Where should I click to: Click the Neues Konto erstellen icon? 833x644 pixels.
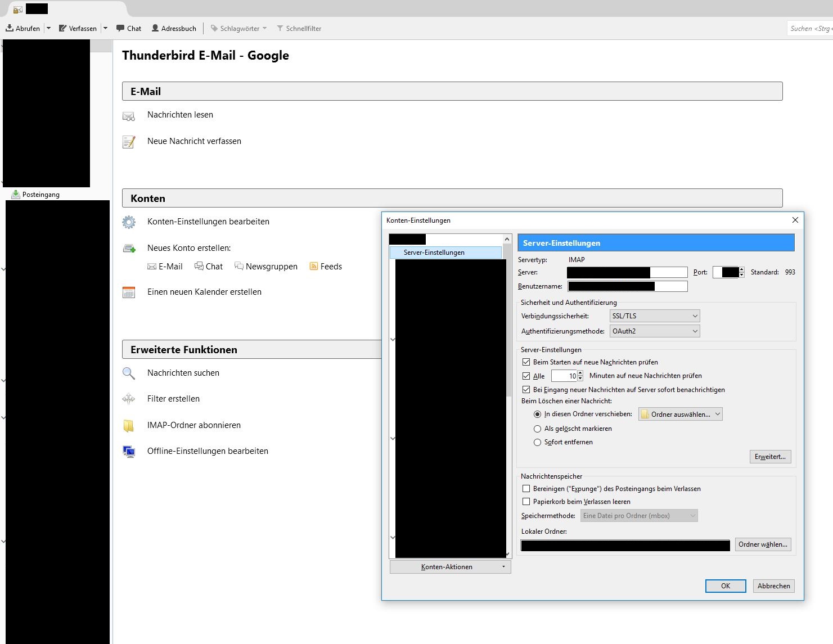click(x=129, y=248)
